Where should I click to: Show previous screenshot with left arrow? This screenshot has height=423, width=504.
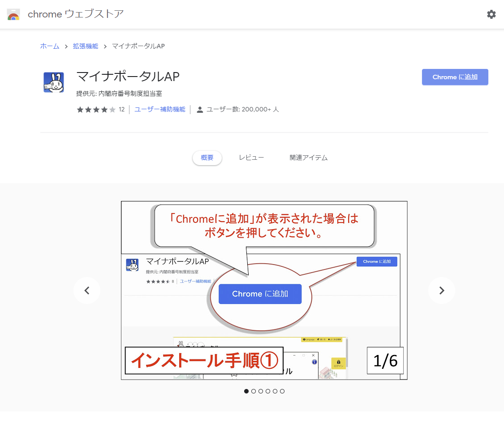pos(87,291)
